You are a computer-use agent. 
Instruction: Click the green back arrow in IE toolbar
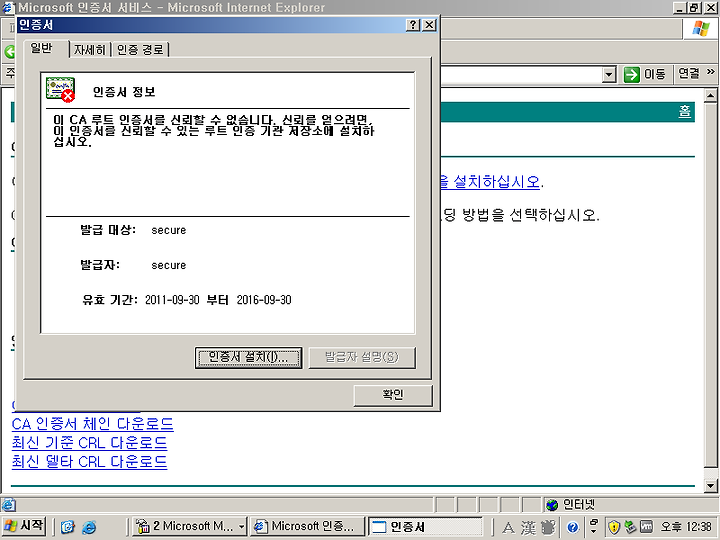[x=9, y=51]
